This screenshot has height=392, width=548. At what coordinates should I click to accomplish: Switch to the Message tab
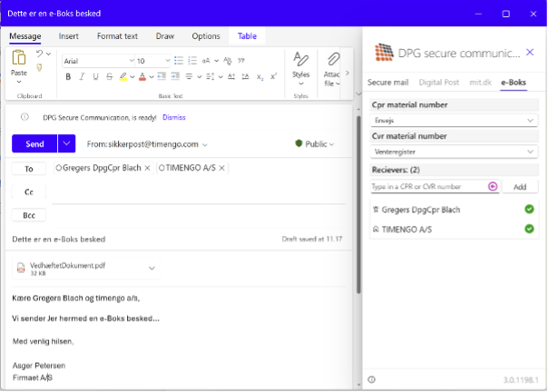click(x=25, y=36)
